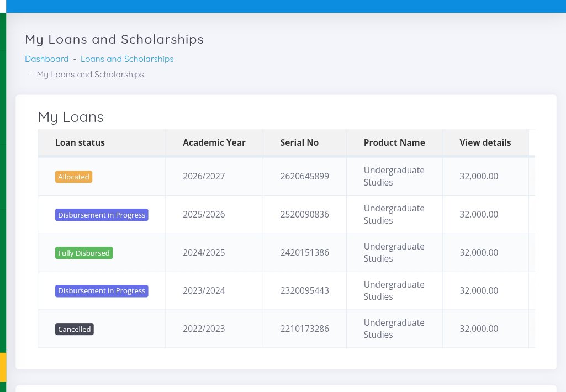Click the 32,000.00 amount for serial 2520090836
Screen dimensions: 566x392
click(479, 214)
